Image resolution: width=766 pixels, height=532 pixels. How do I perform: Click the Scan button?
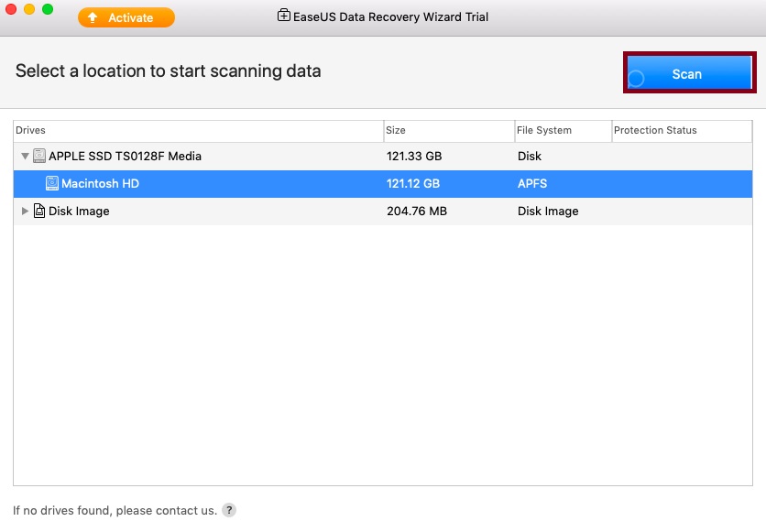688,73
